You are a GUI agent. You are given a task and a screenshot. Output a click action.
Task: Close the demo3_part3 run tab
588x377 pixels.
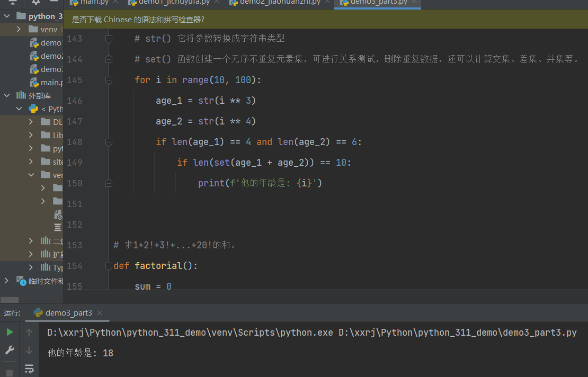(x=100, y=313)
